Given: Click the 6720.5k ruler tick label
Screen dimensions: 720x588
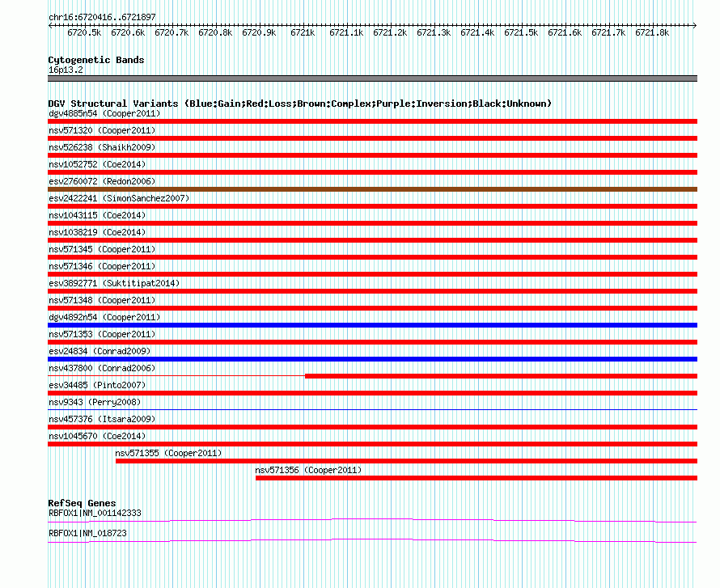Looking at the screenshot, I should (x=84, y=32).
